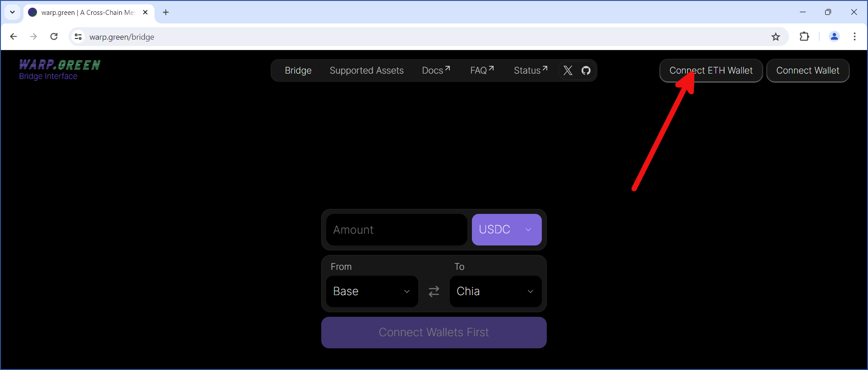Expand the tab search chevron

(x=12, y=12)
